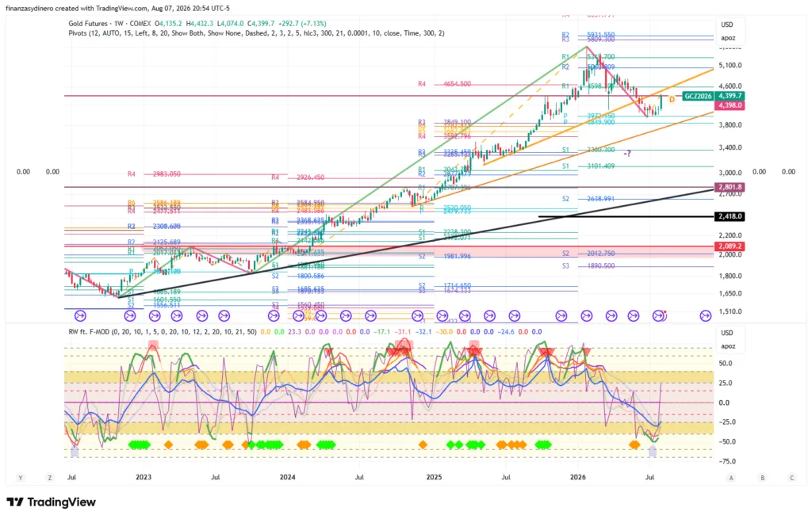Select the green 4,399.7 last price label

(x=730, y=96)
